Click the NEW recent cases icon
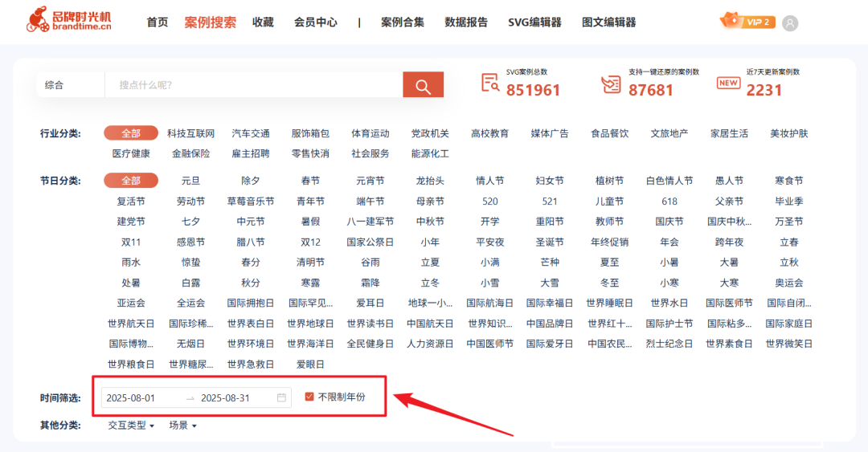This screenshot has width=868, height=452. 728,83
